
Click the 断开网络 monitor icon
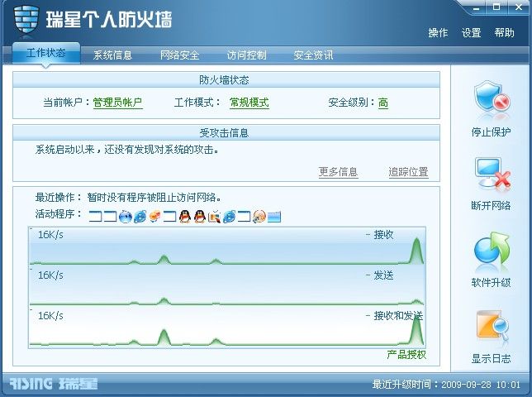click(492, 174)
